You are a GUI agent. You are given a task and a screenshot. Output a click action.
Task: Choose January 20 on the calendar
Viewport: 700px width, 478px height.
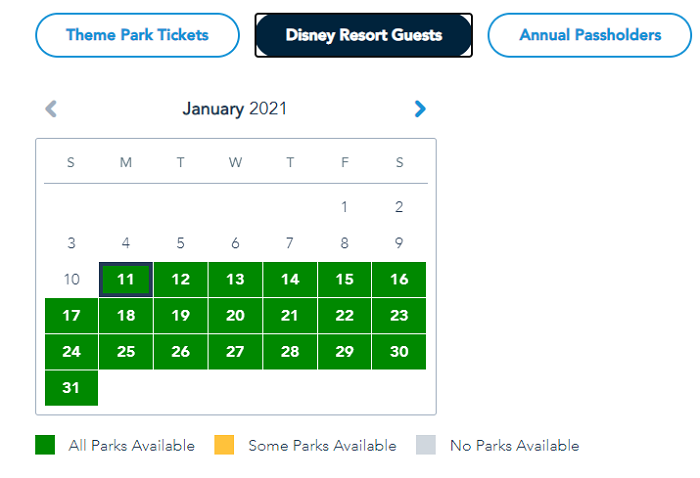[235, 316]
